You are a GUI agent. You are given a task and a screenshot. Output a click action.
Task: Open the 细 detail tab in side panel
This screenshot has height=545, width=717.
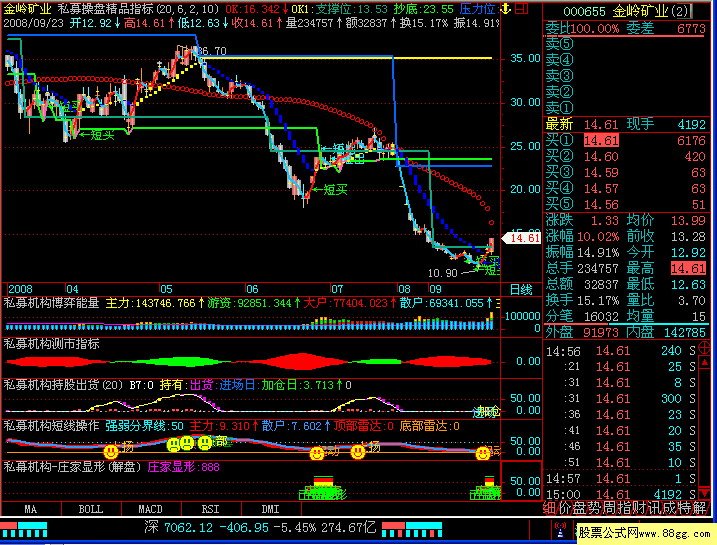click(550, 508)
